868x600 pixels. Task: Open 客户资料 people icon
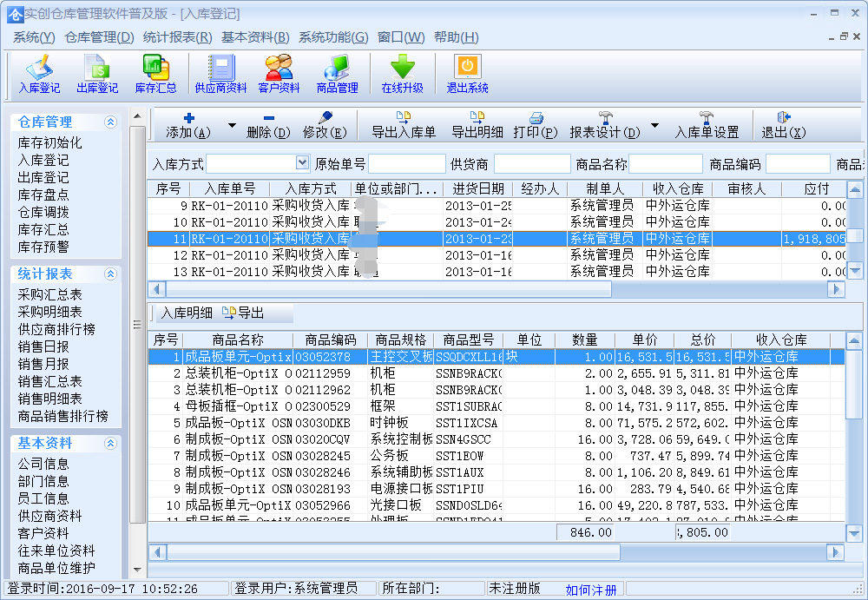tap(279, 74)
